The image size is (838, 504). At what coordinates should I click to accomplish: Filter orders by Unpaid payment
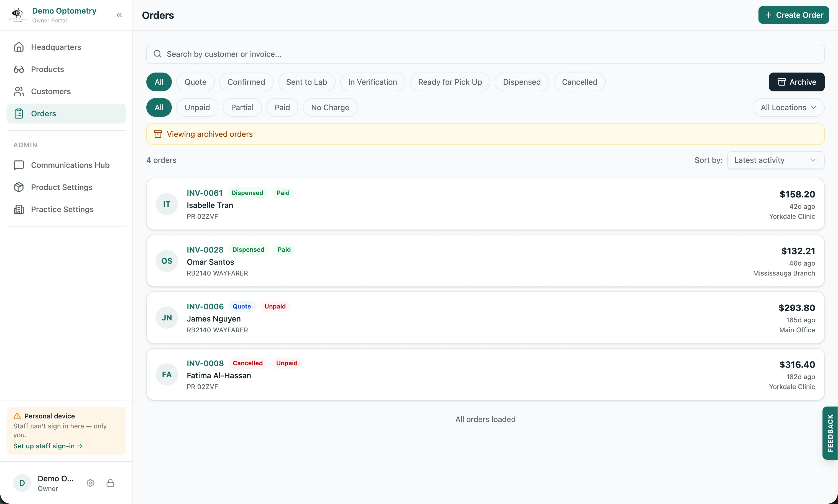197,107
